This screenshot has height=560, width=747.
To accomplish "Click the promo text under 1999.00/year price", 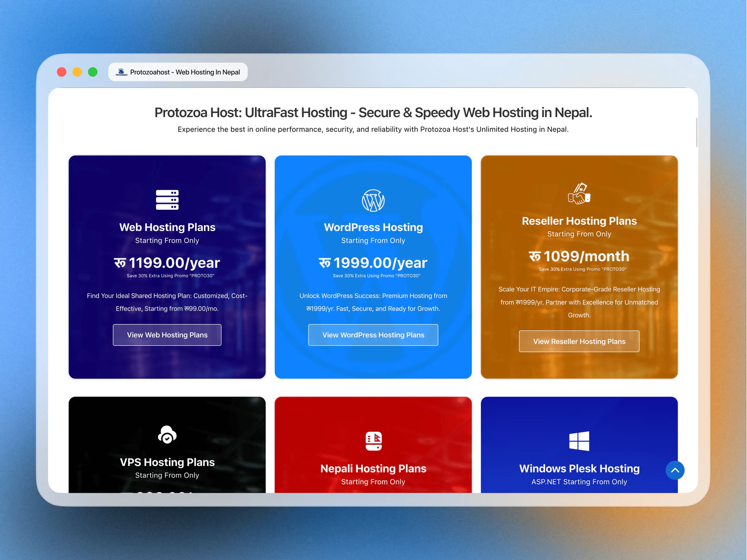I will (x=377, y=276).
